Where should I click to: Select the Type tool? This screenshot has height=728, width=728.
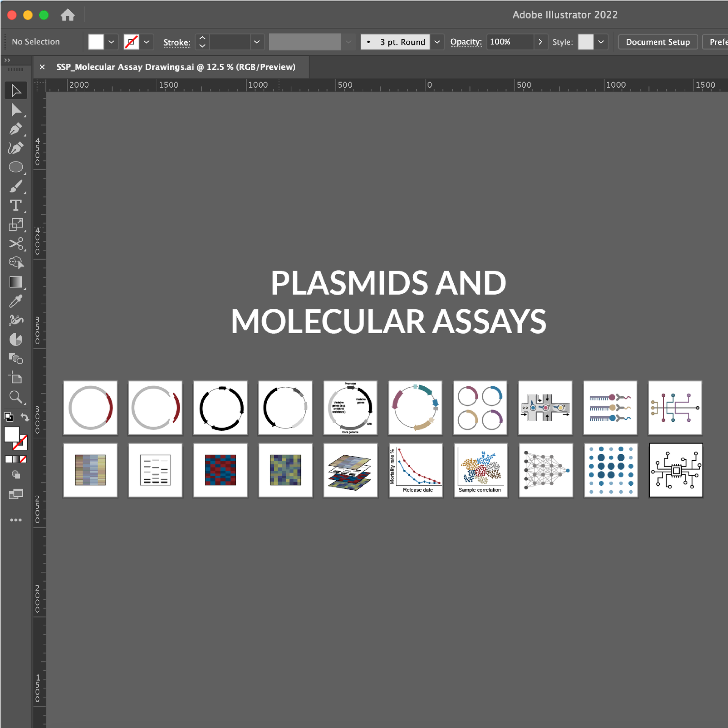click(x=16, y=205)
